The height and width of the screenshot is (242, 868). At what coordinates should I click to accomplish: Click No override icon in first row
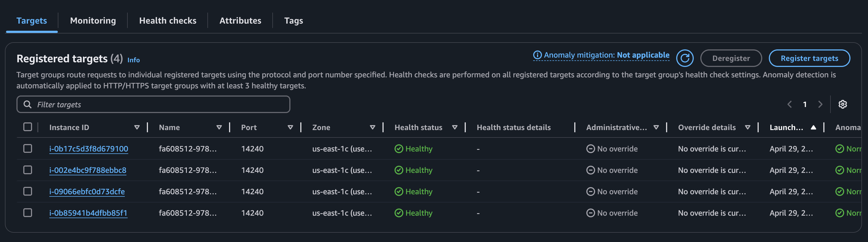[x=590, y=149]
